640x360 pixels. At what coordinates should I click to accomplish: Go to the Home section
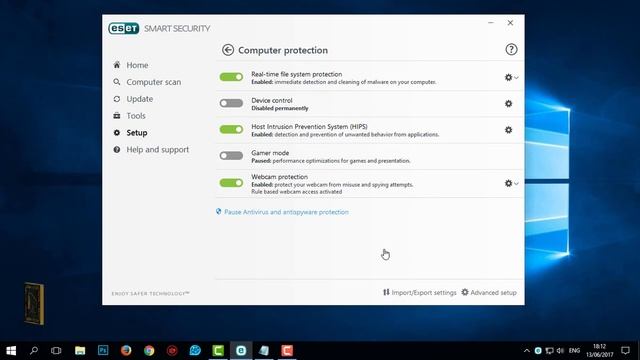[137, 65]
